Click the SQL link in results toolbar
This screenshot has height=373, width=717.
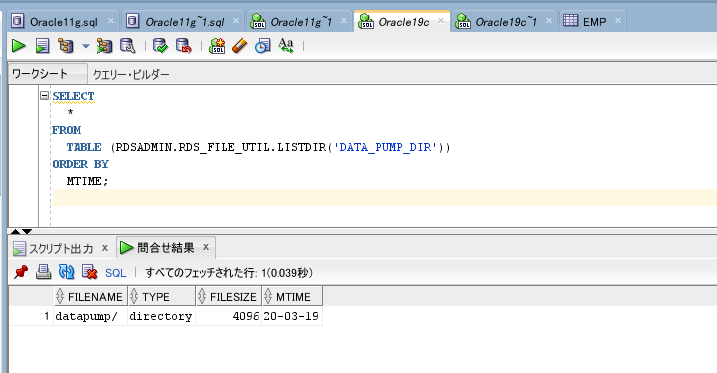pos(115,273)
